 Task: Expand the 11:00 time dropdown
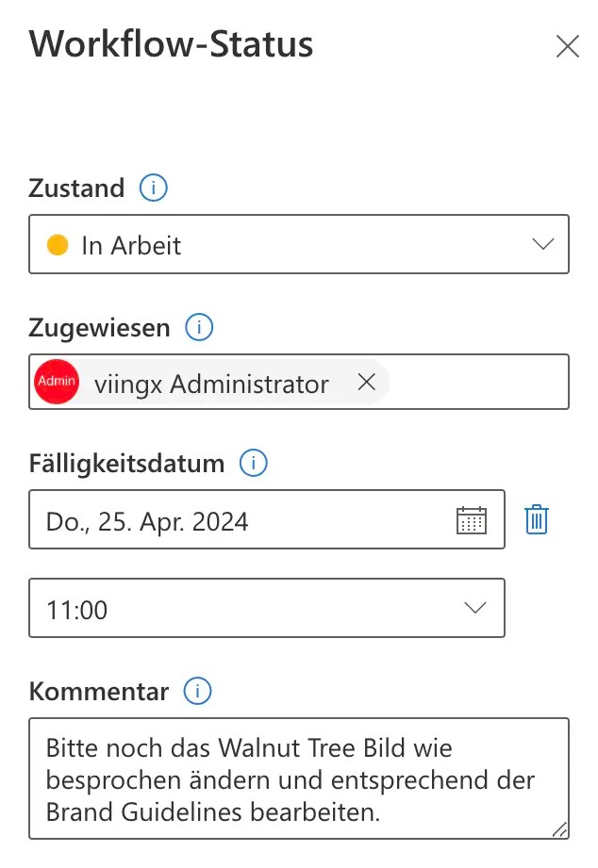(477, 608)
